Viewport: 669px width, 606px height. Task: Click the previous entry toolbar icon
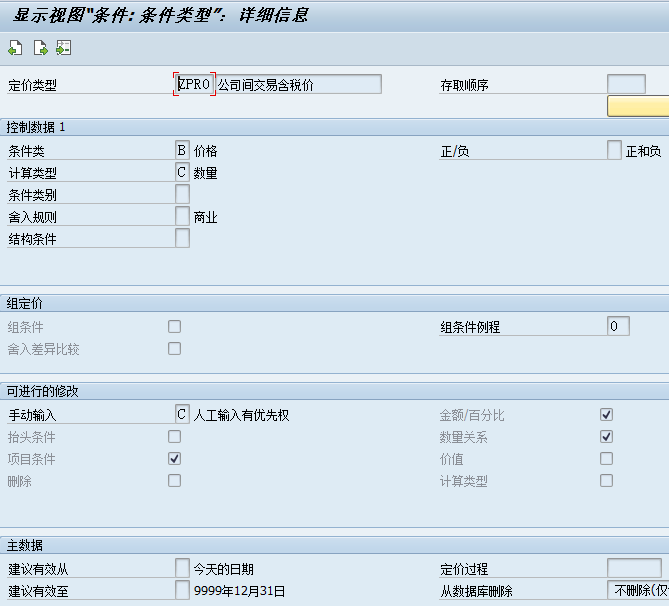pyautogui.click(x=15, y=48)
